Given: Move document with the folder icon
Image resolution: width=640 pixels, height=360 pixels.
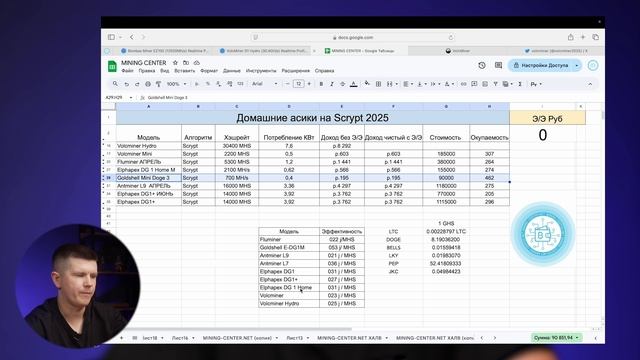Looking at the screenshot, I should click(186, 63).
